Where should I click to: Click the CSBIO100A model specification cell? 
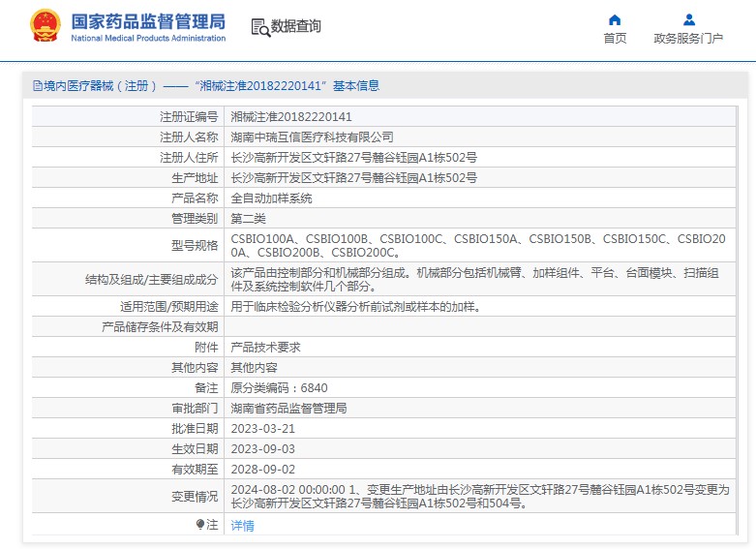coord(480,245)
